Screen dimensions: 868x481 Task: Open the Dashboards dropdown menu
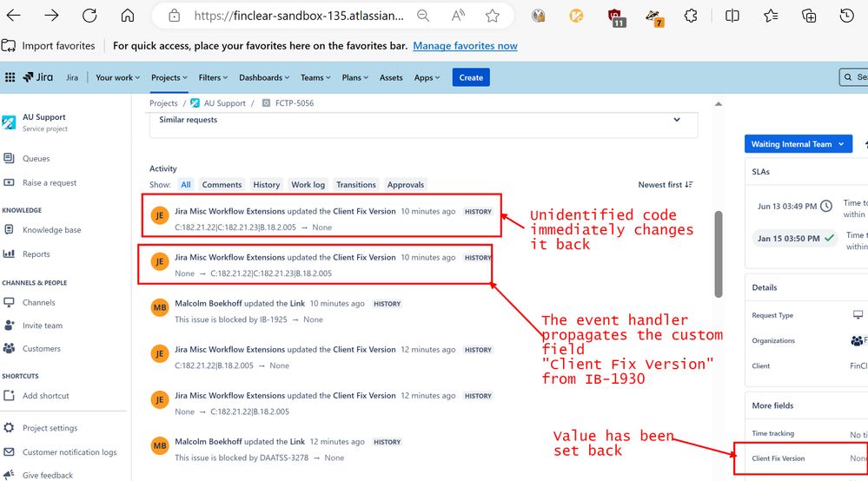[x=264, y=77]
